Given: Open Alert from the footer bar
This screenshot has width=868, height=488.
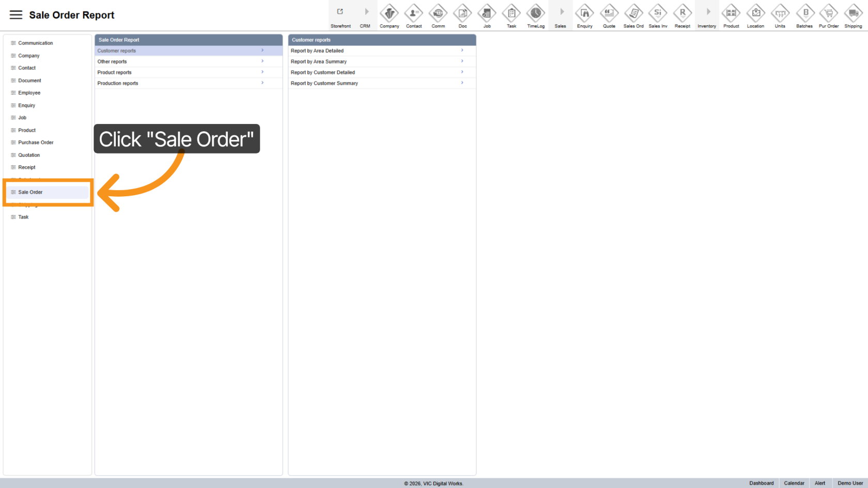Looking at the screenshot, I should [820, 483].
